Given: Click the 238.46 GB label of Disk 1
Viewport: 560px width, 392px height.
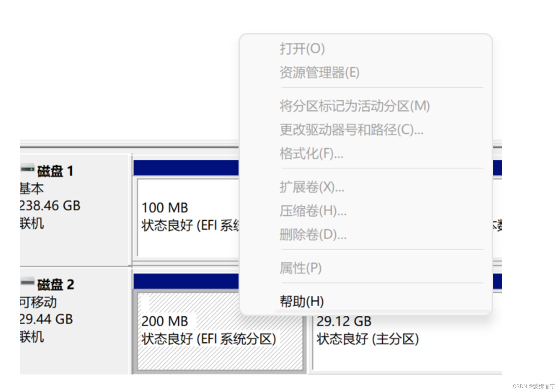Looking at the screenshot, I should 50,206.
